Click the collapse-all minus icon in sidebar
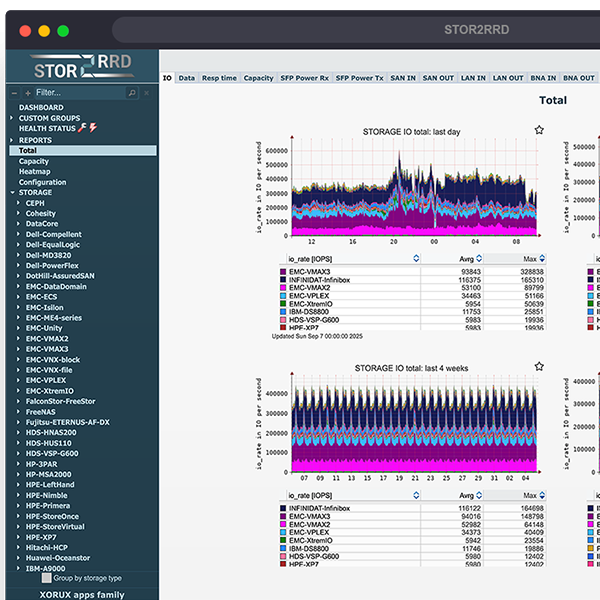Image resolution: width=600 pixels, height=600 pixels. click(x=13, y=92)
